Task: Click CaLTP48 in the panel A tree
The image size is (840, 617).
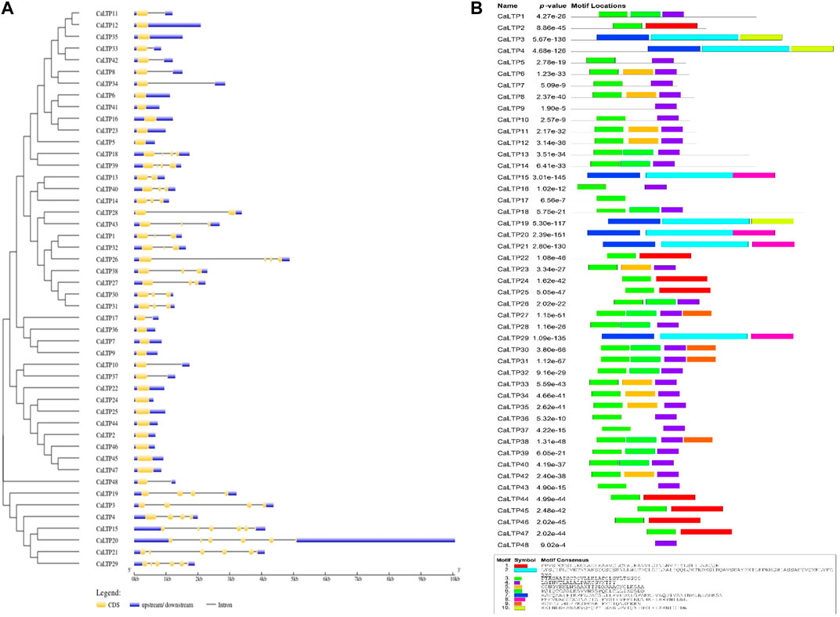Action: coord(107,482)
